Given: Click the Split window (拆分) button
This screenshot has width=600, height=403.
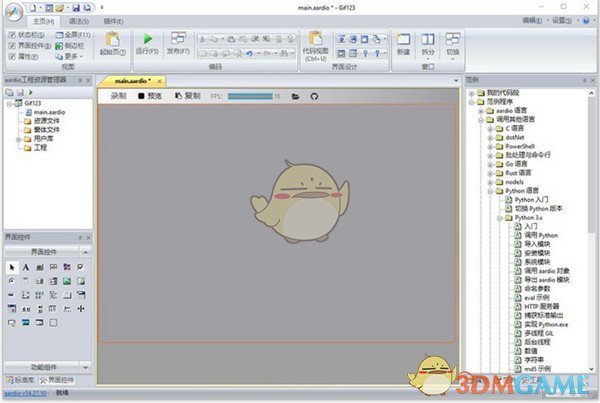Looking at the screenshot, I should click(428, 44).
